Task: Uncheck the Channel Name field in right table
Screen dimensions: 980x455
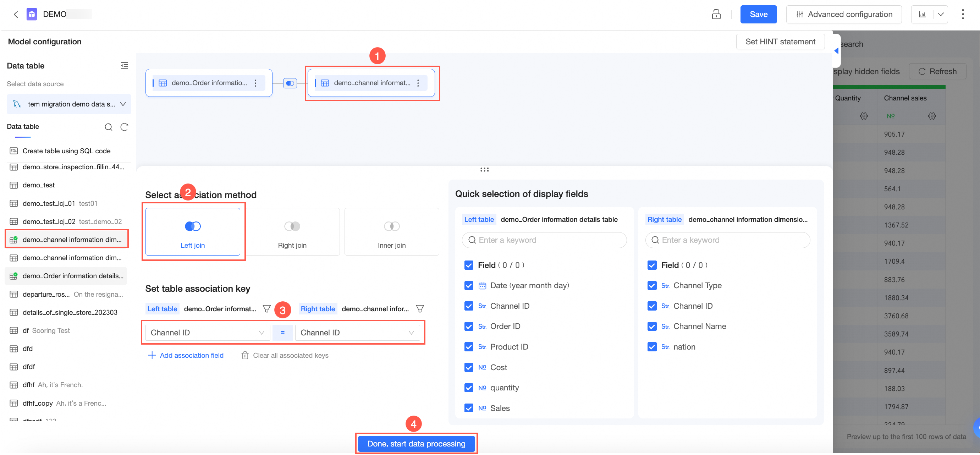Action: pos(652,327)
